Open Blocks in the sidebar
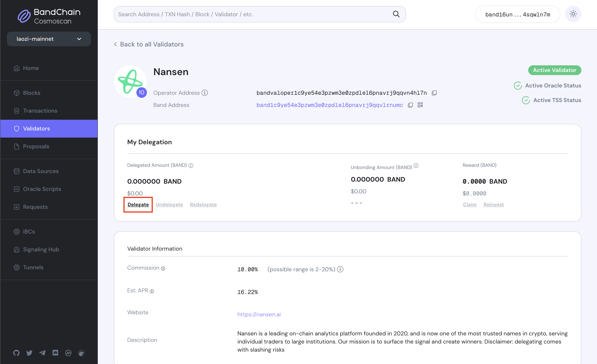Image resolution: width=597 pixels, height=364 pixels. (x=49, y=93)
